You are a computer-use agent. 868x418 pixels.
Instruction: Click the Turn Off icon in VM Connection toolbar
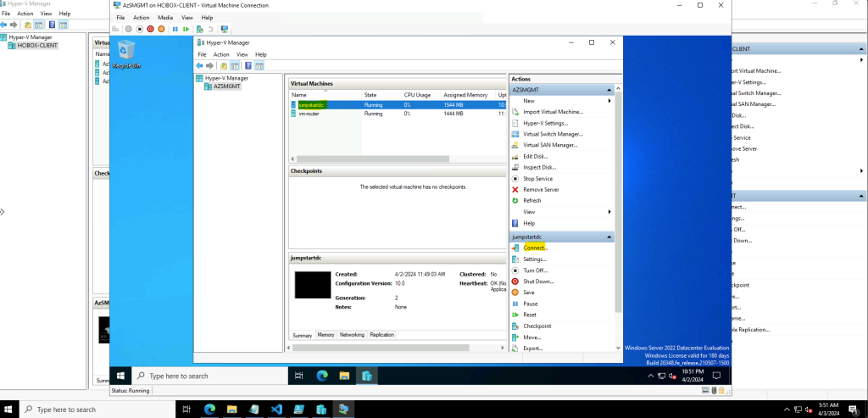tap(140, 30)
